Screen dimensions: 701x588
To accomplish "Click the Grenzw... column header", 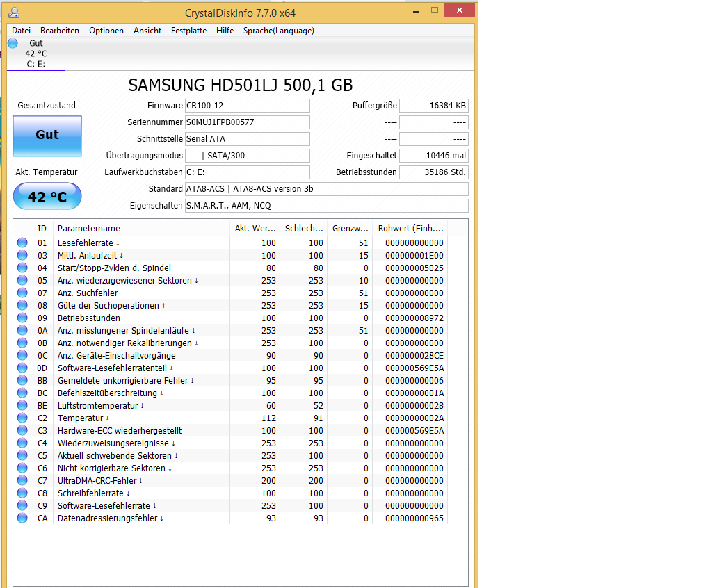I will tap(350, 228).
